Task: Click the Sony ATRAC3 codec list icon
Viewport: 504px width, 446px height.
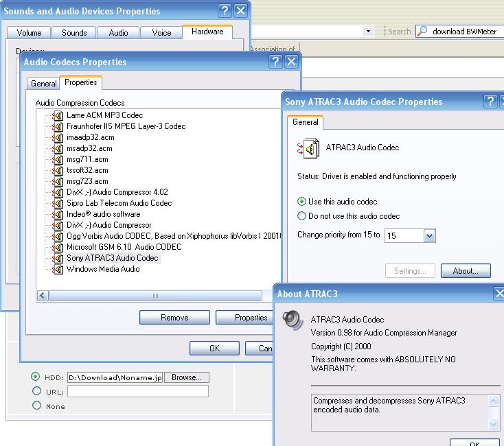Action: coord(58,258)
